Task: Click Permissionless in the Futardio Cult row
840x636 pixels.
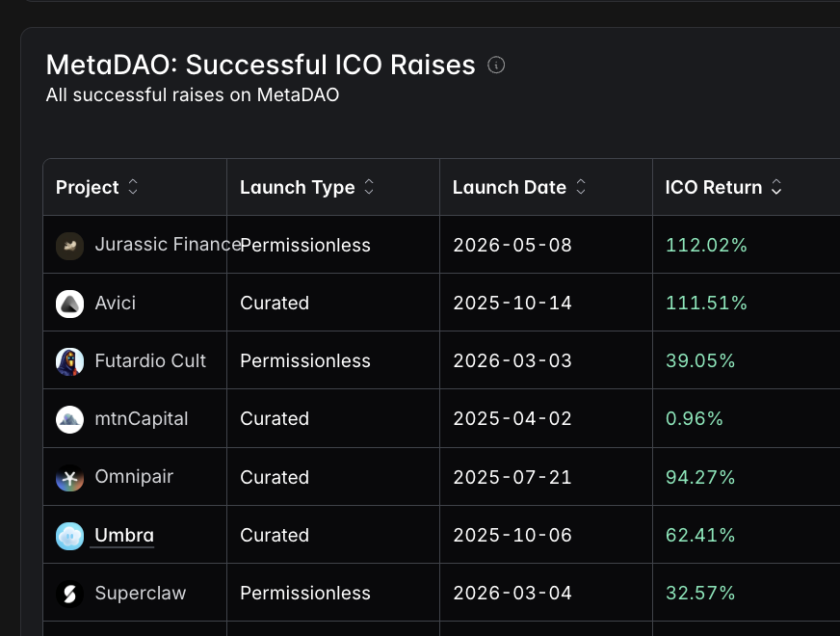Action: coord(305,360)
